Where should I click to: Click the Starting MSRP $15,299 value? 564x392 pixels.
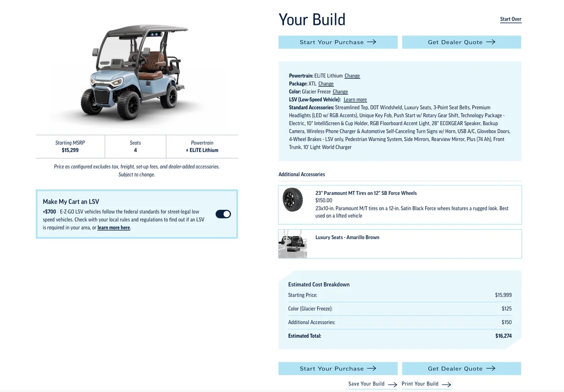click(70, 150)
